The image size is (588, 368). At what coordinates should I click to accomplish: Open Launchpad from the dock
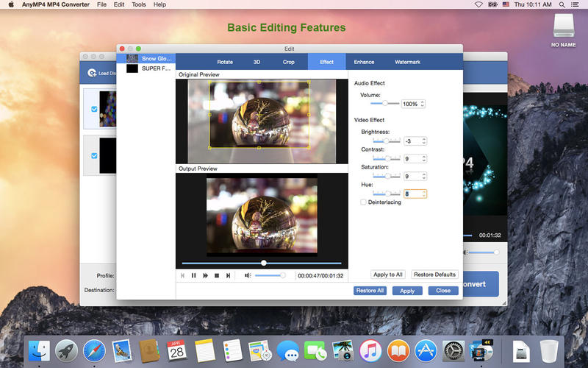click(x=66, y=352)
